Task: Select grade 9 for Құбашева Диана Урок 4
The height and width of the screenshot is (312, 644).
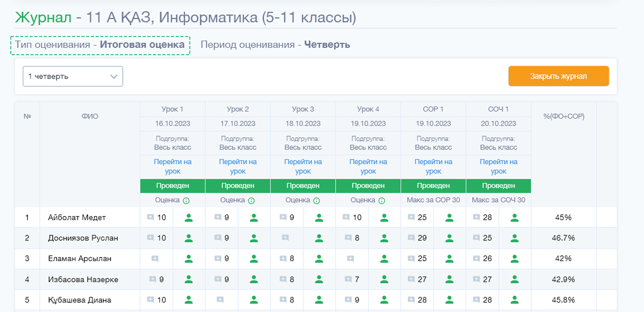Action: tap(357, 300)
